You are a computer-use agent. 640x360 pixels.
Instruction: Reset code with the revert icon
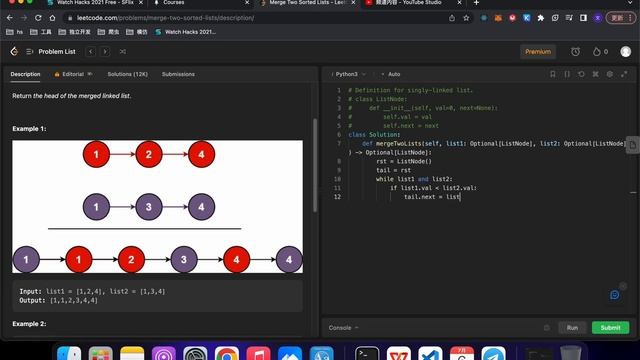[x=581, y=74]
